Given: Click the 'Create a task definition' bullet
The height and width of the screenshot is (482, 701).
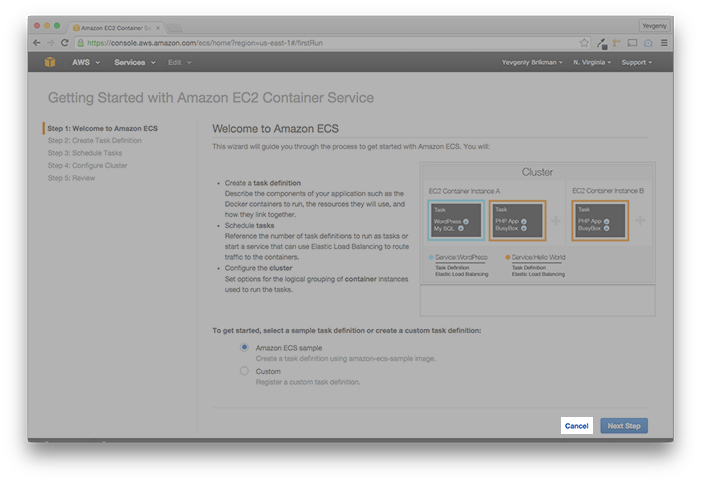Looking at the screenshot, I should [262, 183].
